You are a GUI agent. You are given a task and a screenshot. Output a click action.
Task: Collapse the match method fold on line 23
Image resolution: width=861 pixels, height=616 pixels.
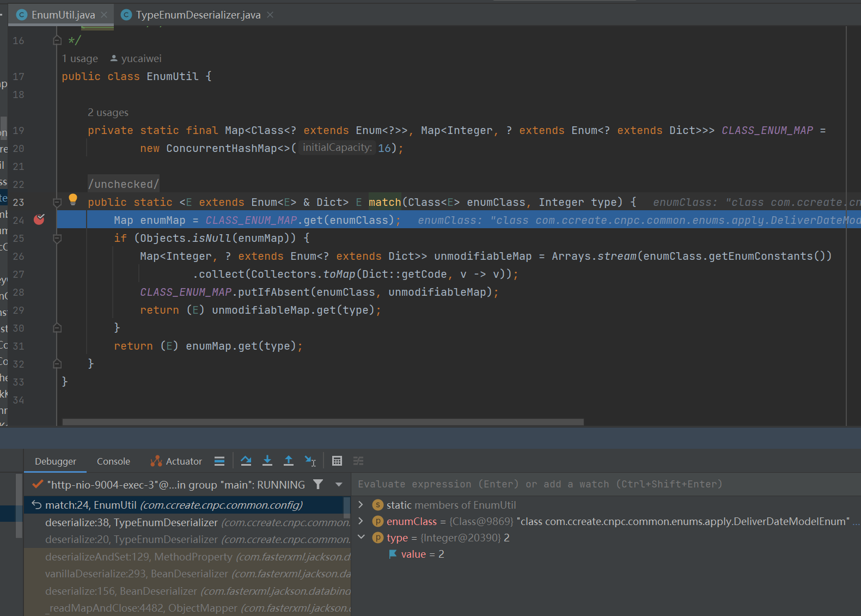(x=57, y=203)
